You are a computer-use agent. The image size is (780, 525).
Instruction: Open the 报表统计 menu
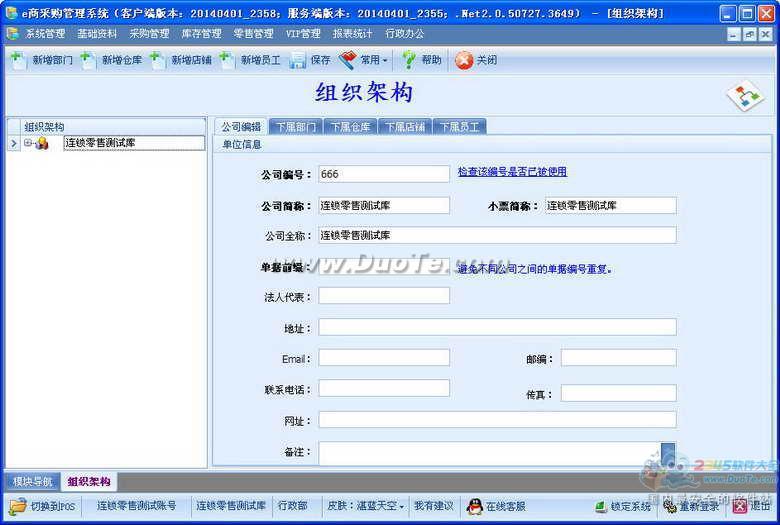(353, 34)
